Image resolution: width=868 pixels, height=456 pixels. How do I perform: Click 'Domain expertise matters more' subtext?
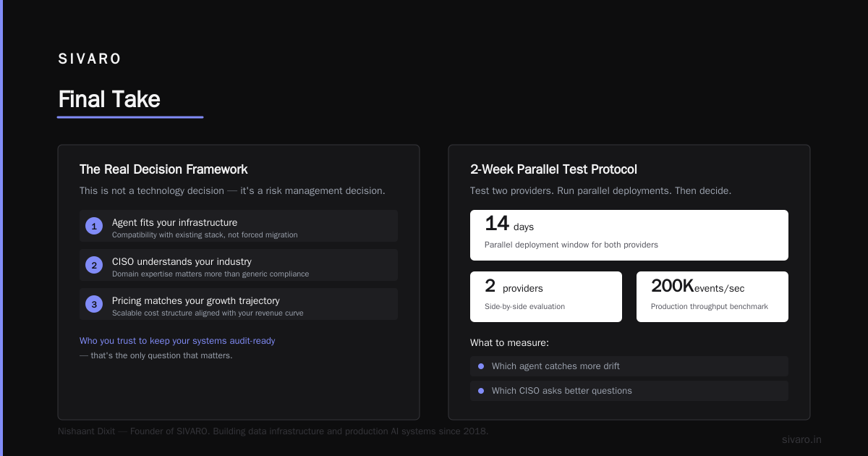coord(210,274)
